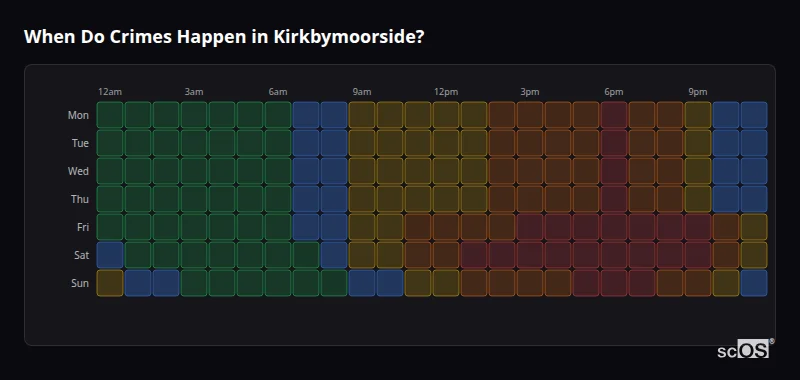Click the '6pm' column label

pos(614,92)
